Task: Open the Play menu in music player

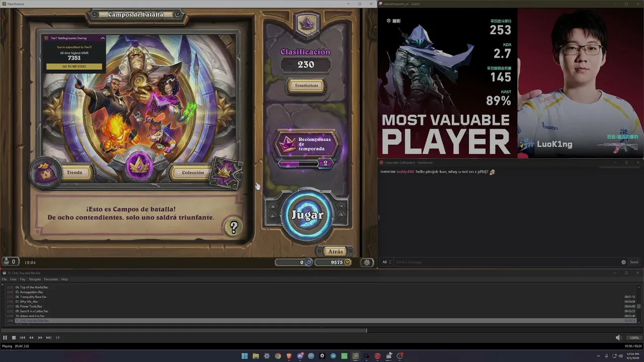Action: [23, 280]
